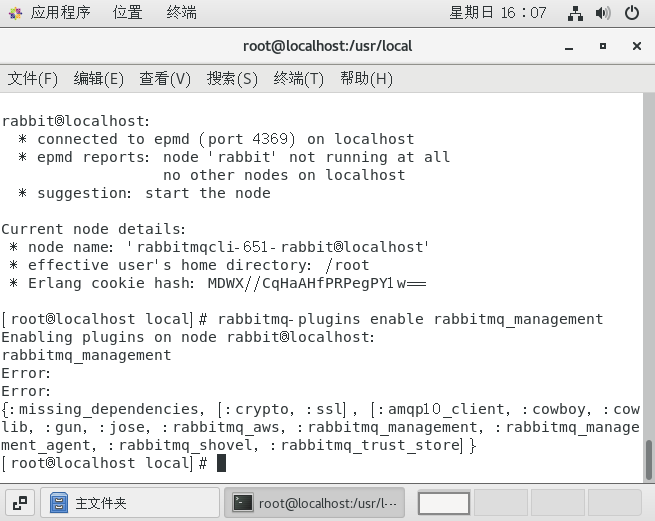The width and height of the screenshot is (655, 521).
Task: Click the terminal vertical scrollbar thumb
Action: tap(649, 460)
